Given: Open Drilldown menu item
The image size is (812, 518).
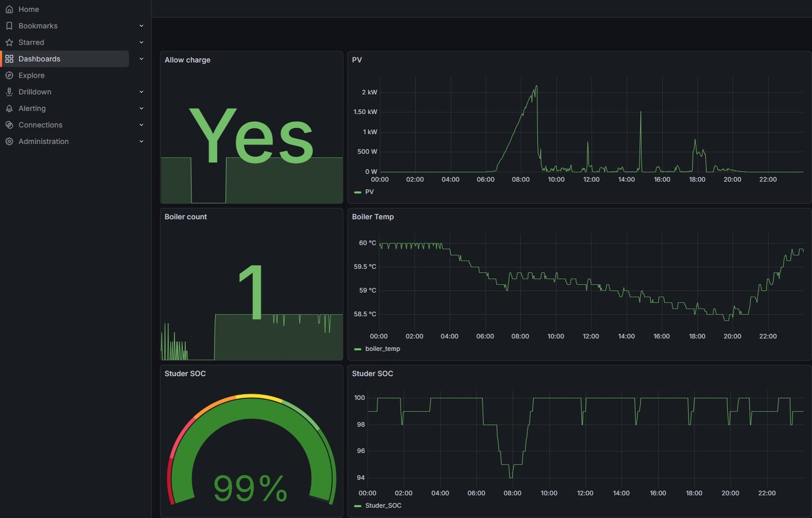Looking at the screenshot, I should 35,92.
